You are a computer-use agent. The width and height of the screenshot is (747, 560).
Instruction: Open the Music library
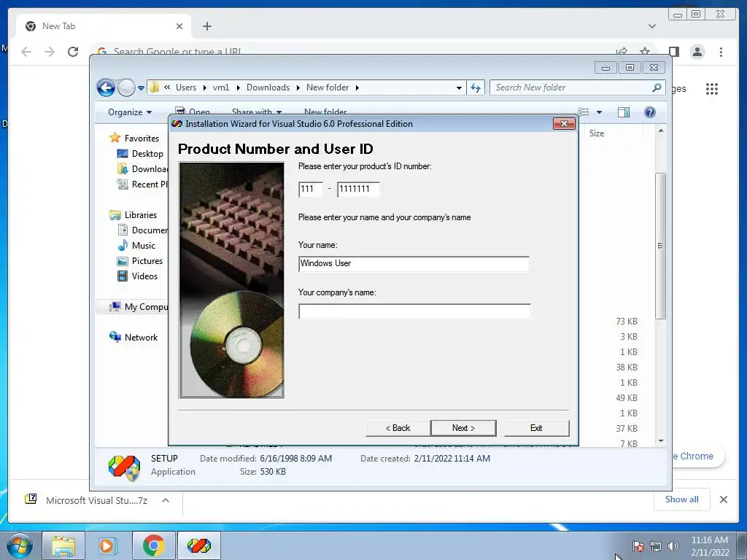[136, 245]
